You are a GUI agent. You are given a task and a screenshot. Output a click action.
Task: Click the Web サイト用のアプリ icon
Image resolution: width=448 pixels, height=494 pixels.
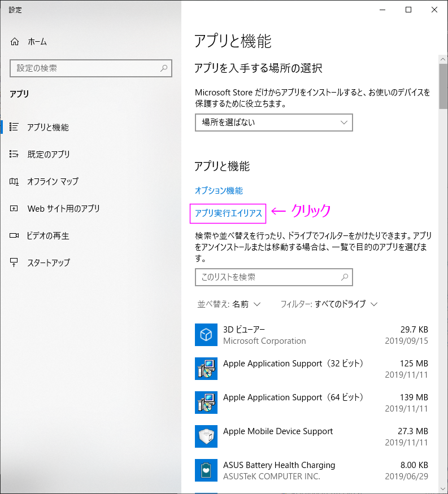click(x=14, y=208)
